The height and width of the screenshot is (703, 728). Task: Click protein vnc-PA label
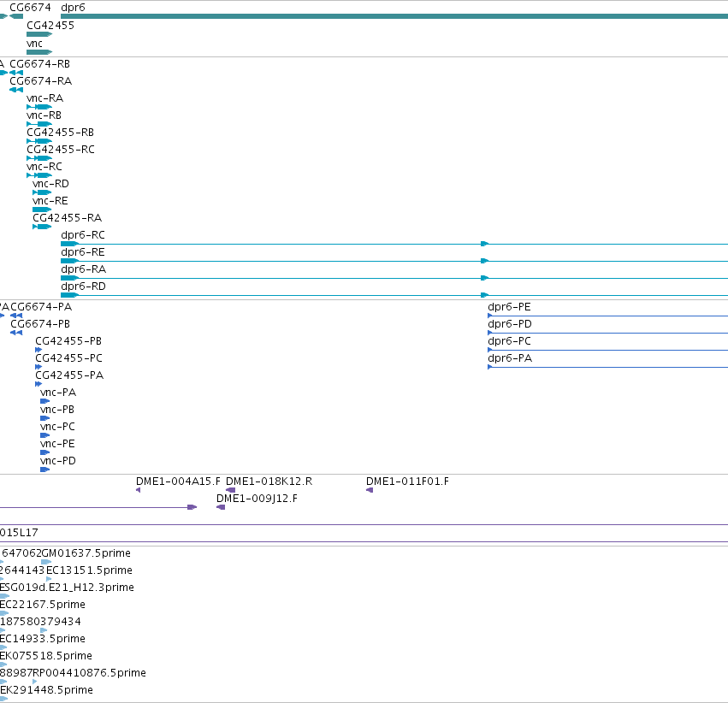pyautogui.click(x=58, y=393)
